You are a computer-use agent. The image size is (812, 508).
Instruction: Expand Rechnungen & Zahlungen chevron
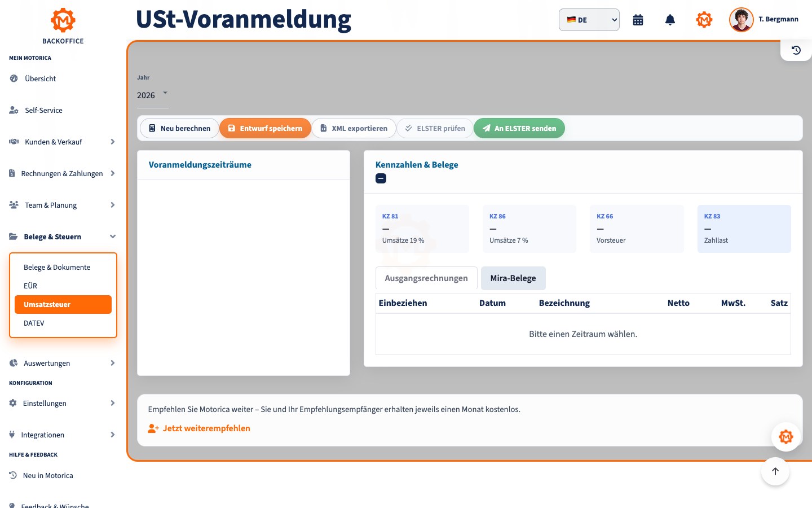tap(113, 173)
